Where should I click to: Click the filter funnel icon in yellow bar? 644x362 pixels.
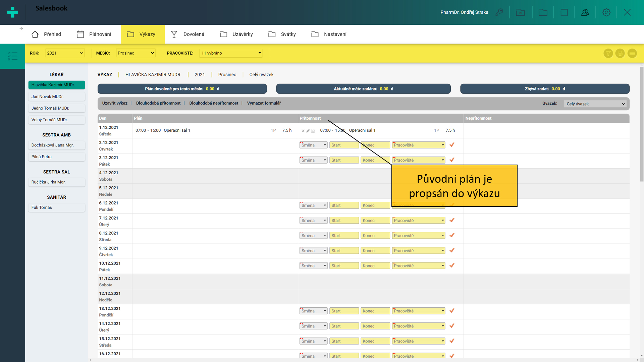(x=608, y=53)
